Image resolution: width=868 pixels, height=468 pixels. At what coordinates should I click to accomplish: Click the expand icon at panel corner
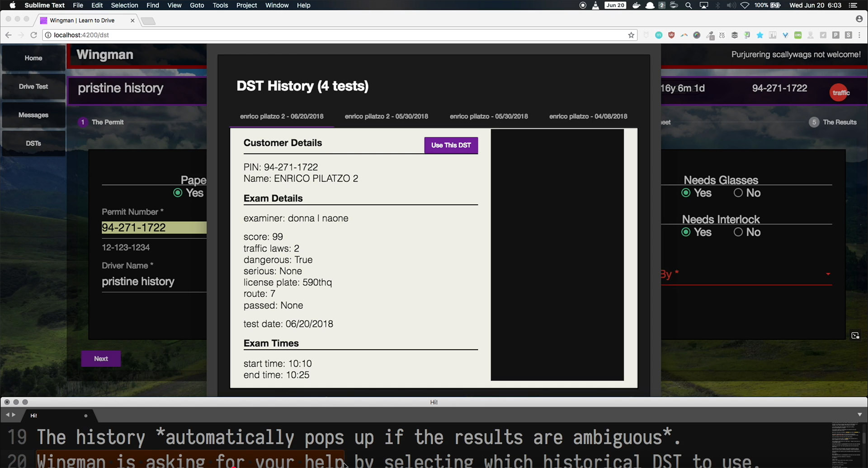(x=855, y=335)
